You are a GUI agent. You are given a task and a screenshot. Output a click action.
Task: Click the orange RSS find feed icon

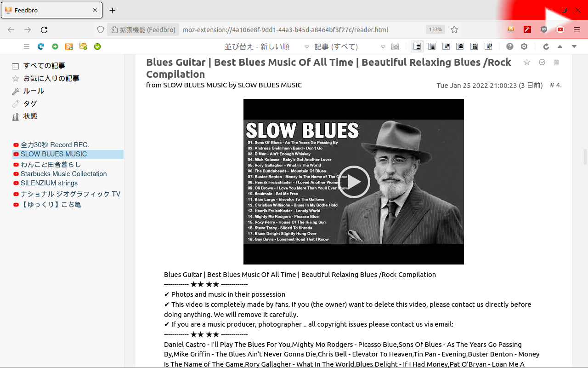(69, 46)
